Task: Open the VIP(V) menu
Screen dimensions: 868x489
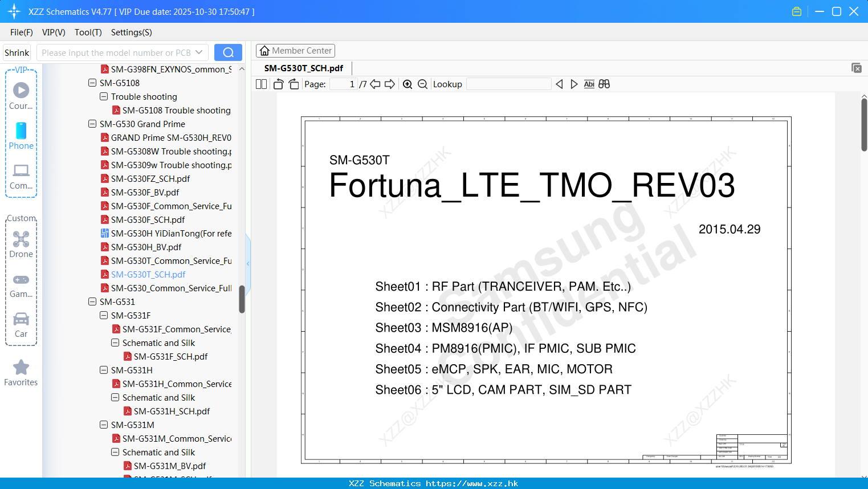Action: 54,32
